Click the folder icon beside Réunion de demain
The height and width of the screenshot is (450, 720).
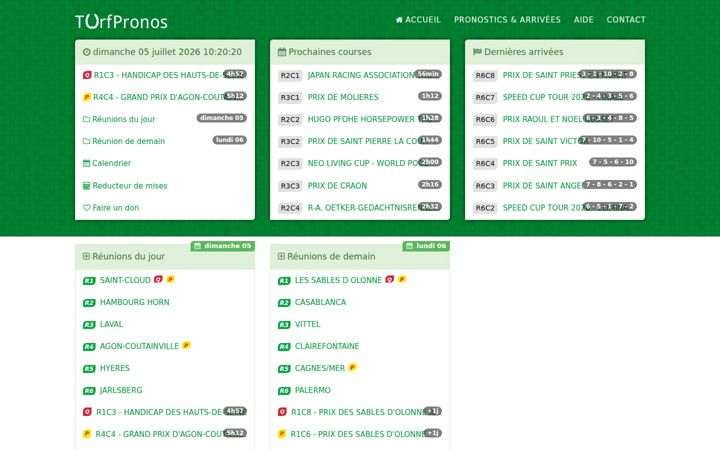[86, 141]
